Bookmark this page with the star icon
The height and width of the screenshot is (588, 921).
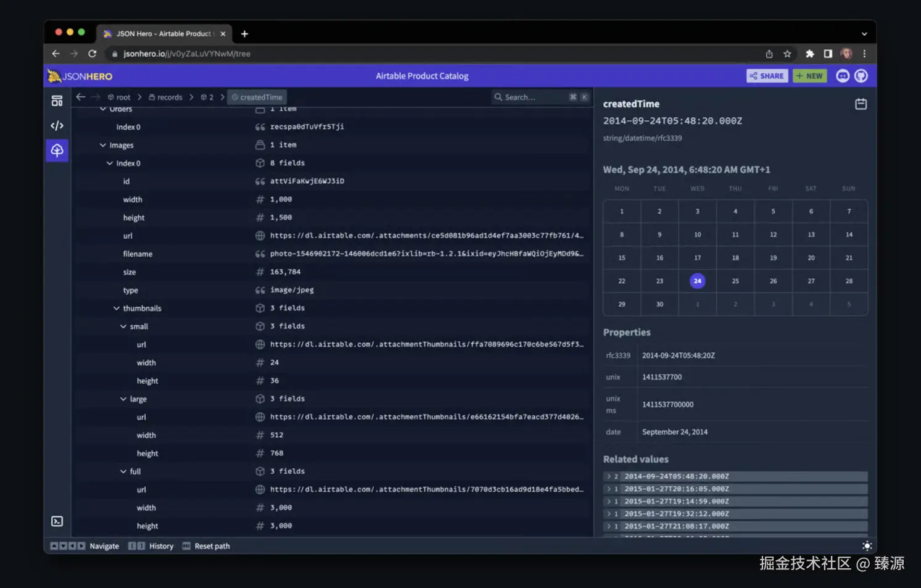[787, 54]
